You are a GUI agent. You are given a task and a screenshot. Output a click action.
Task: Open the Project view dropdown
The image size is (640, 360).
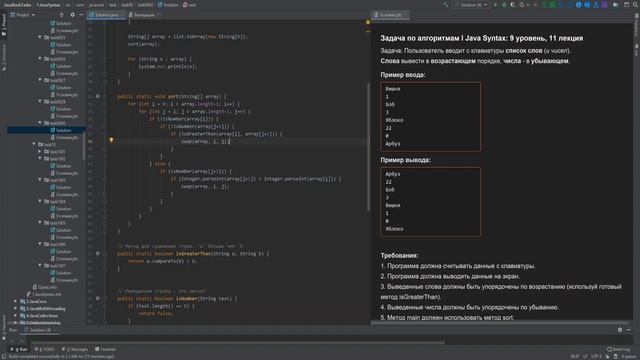coord(23,15)
